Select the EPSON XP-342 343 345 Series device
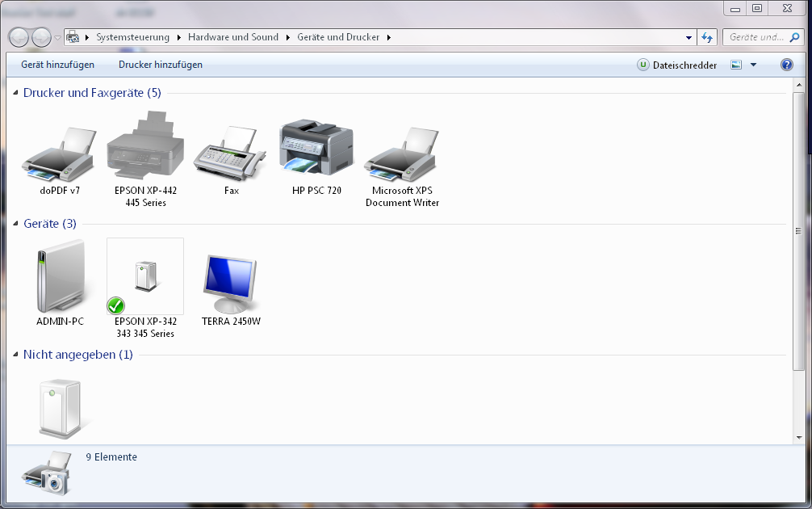 (145, 276)
